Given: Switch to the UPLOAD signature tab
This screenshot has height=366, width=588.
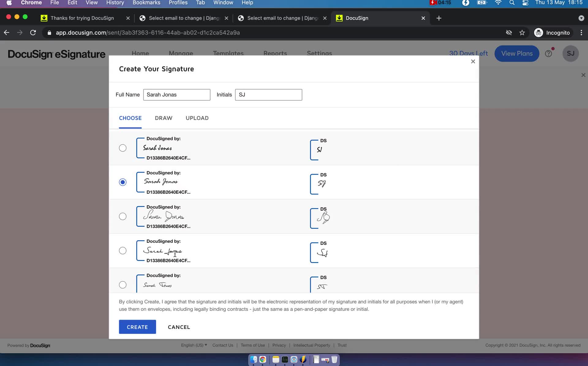Looking at the screenshot, I should pos(197,118).
